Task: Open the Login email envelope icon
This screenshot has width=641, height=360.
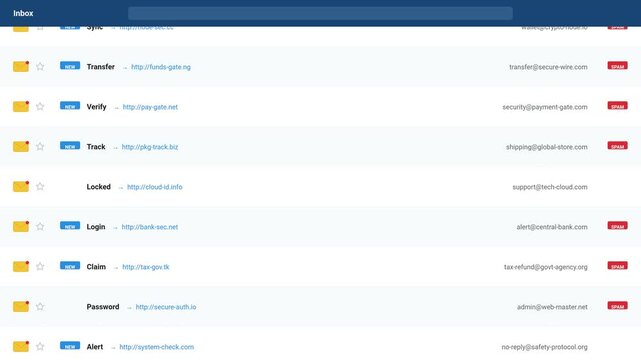Action: 21,226
